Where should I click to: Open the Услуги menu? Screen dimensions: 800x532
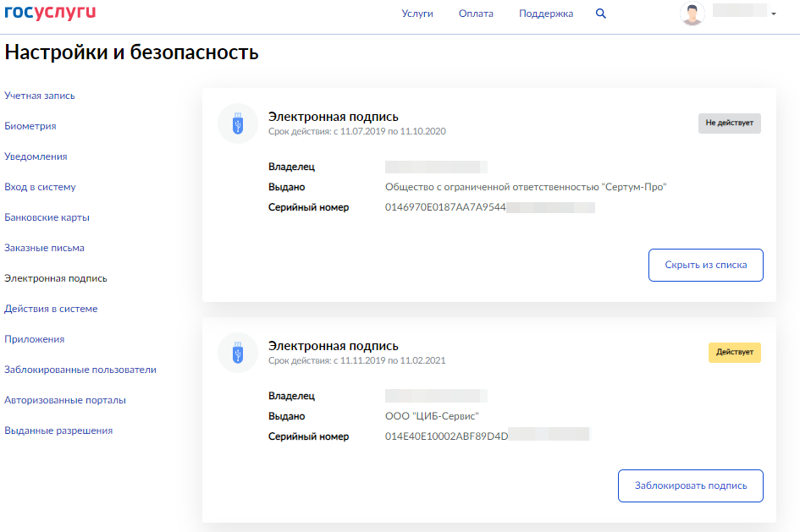coord(417,14)
